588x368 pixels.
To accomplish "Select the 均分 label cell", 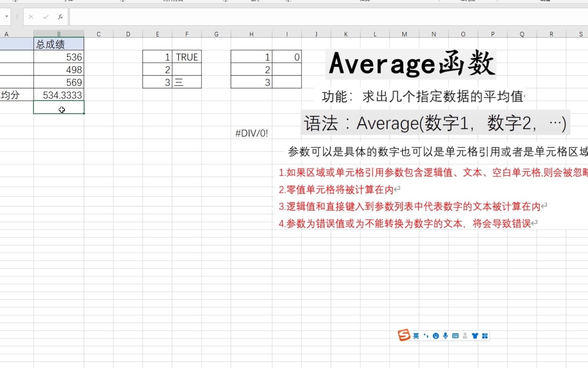I will tap(17, 95).
